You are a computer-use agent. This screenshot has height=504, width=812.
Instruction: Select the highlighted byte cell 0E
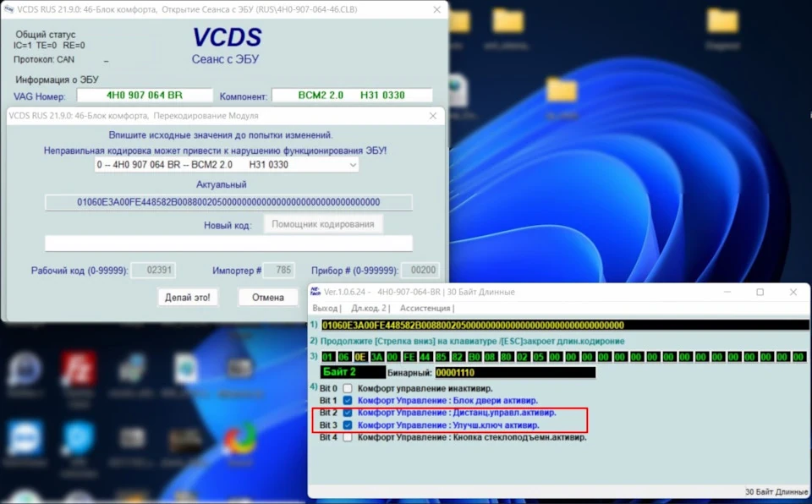tap(360, 357)
